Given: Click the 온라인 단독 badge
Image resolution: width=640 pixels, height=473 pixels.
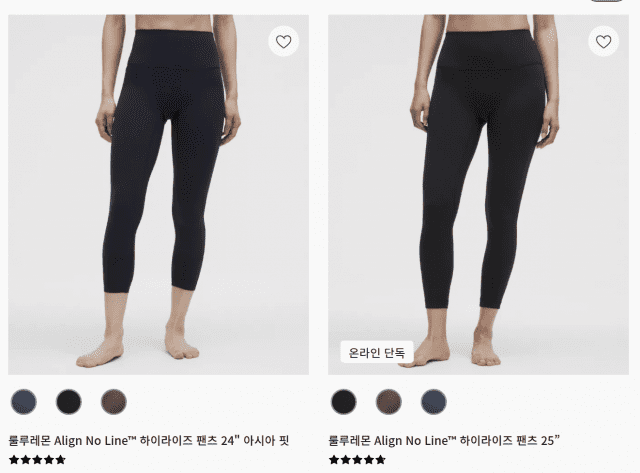Looking at the screenshot, I should click(x=377, y=352).
